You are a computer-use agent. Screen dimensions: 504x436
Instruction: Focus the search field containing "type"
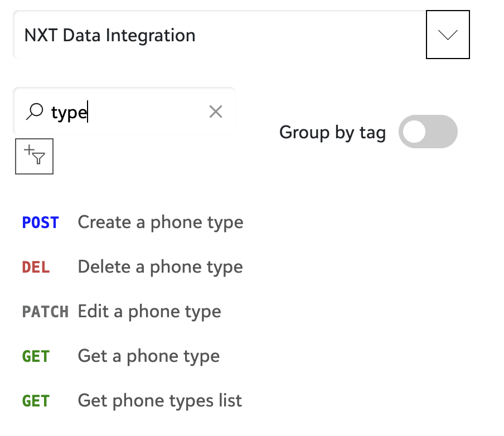click(x=128, y=112)
